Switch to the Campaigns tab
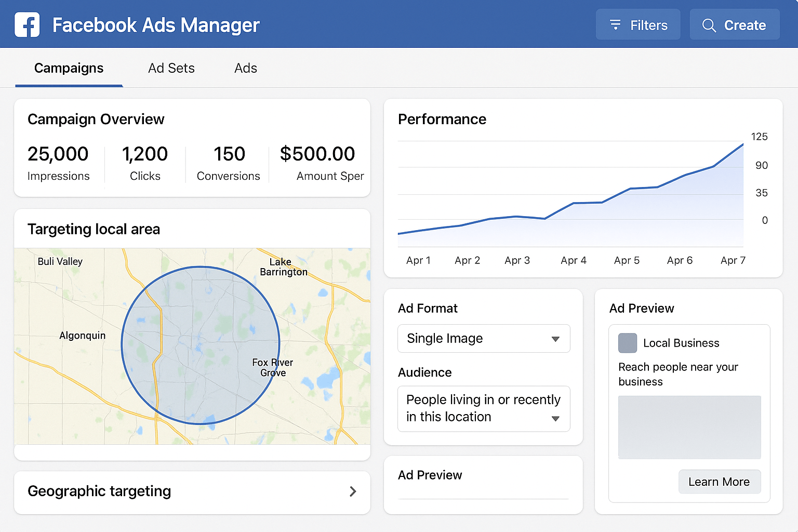This screenshot has height=532, width=798. 69,68
